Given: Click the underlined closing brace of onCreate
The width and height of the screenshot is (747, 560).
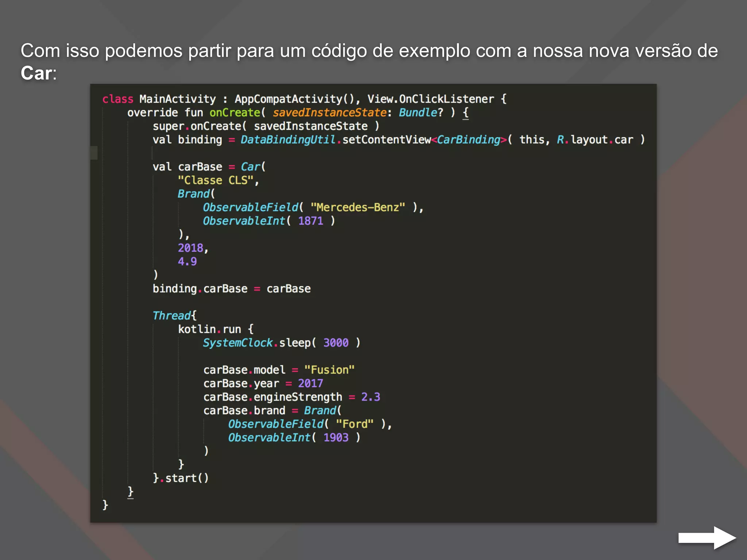Looking at the screenshot, I should (x=130, y=492).
